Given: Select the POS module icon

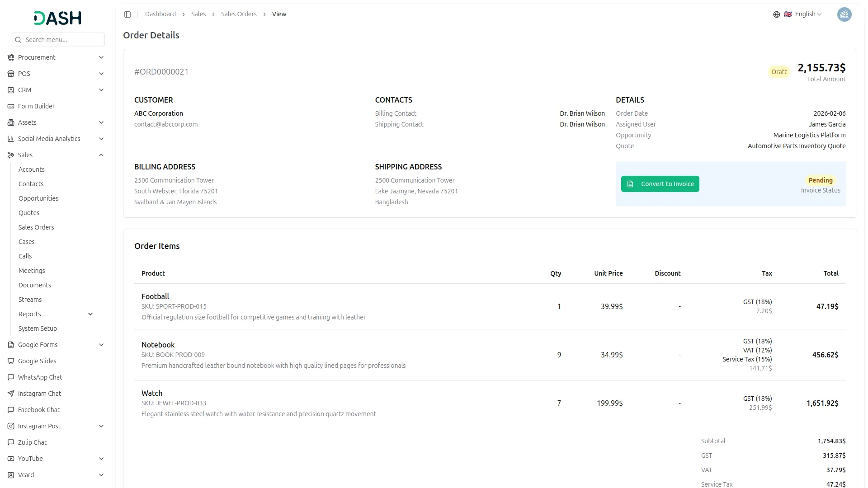Looking at the screenshot, I should [x=10, y=74].
